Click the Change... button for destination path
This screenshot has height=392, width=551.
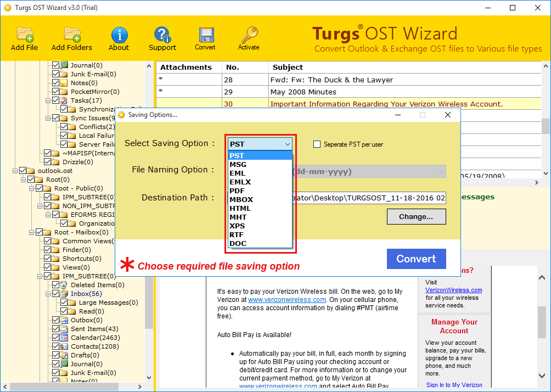click(416, 216)
